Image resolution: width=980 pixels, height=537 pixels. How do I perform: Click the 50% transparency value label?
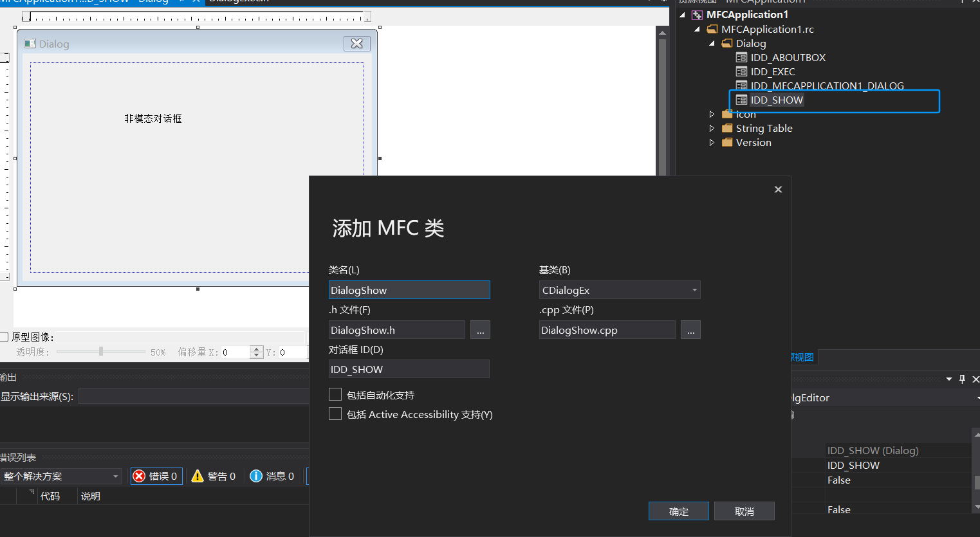tap(158, 352)
